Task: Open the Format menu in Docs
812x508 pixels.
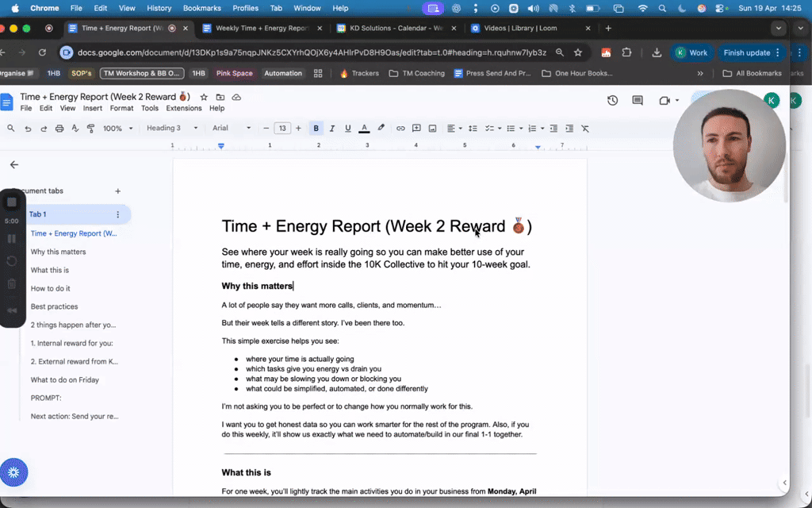Action: (x=121, y=108)
